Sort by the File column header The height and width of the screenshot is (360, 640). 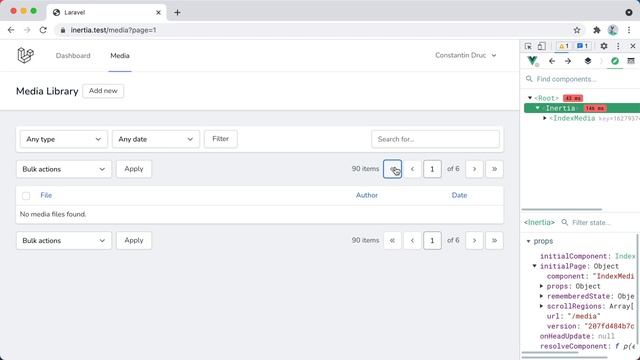(x=46, y=195)
